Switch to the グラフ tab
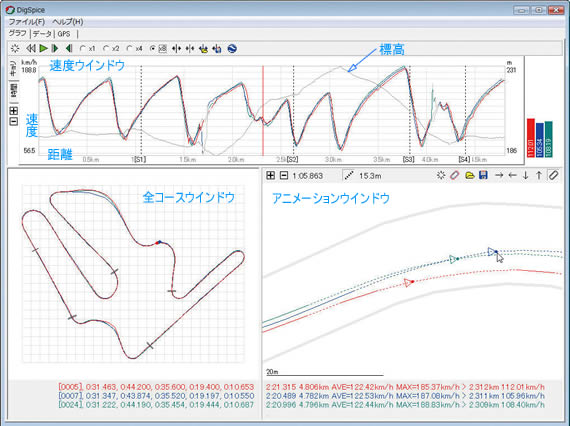 point(17,33)
